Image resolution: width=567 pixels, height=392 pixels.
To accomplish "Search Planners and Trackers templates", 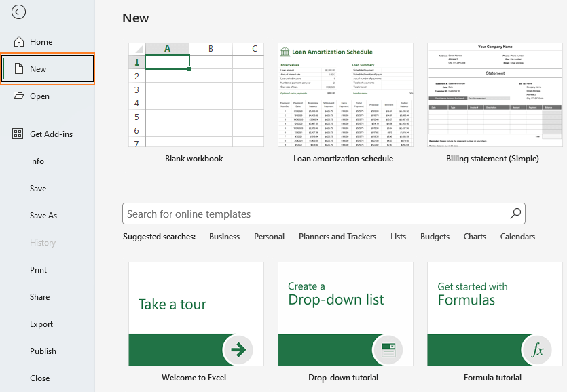I will click(x=337, y=237).
